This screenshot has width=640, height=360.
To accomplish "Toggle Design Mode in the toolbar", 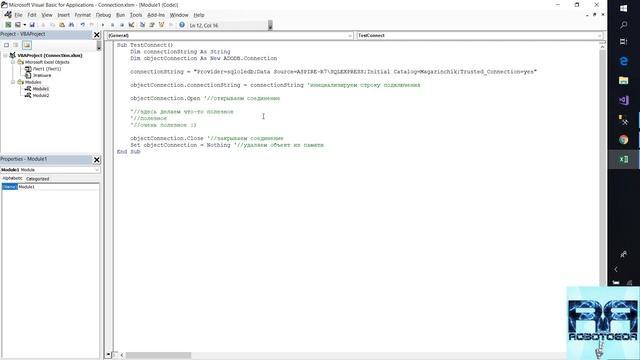I will click(131, 25).
